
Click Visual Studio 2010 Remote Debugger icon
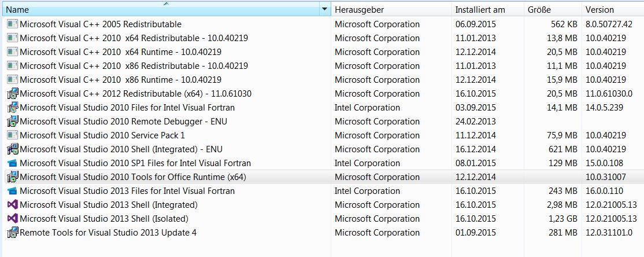tap(13, 122)
